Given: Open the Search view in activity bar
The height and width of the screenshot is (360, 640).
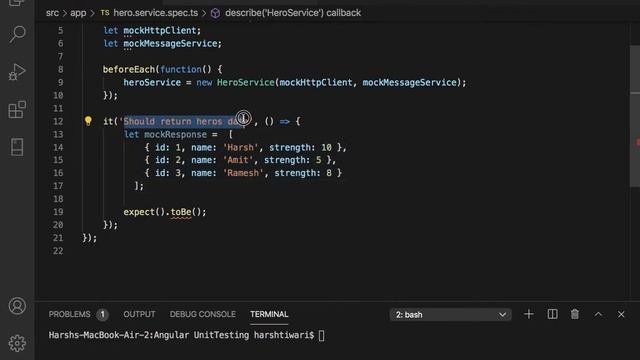Looking at the screenshot, I should pos(18,34).
